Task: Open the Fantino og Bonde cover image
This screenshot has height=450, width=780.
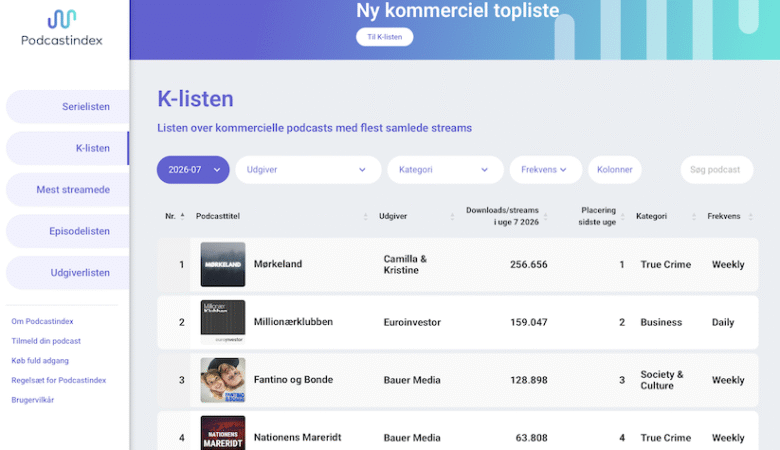Action: [222, 380]
